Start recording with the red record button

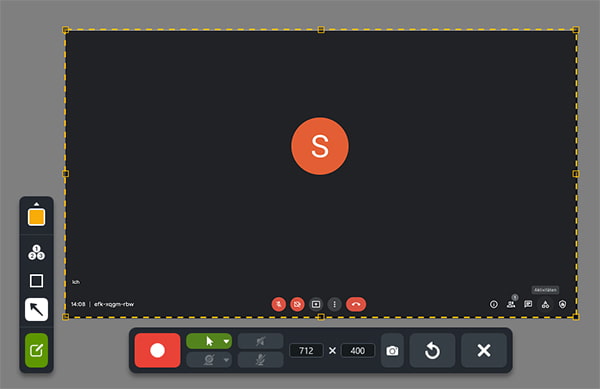click(157, 350)
